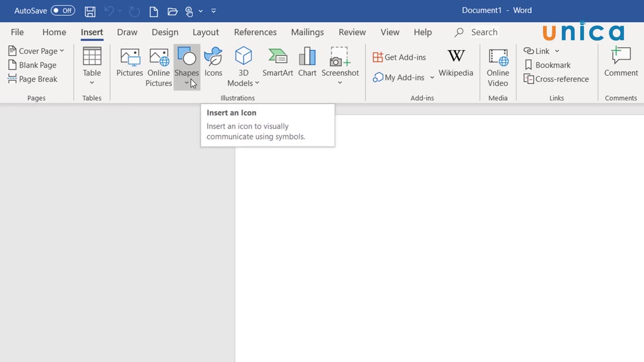Open the Cover Page dropdown
644x362 pixels.
[x=36, y=51]
